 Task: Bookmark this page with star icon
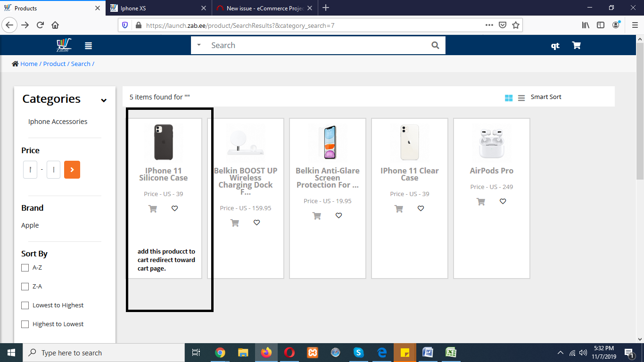pyautogui.click(x=516, y=25)
